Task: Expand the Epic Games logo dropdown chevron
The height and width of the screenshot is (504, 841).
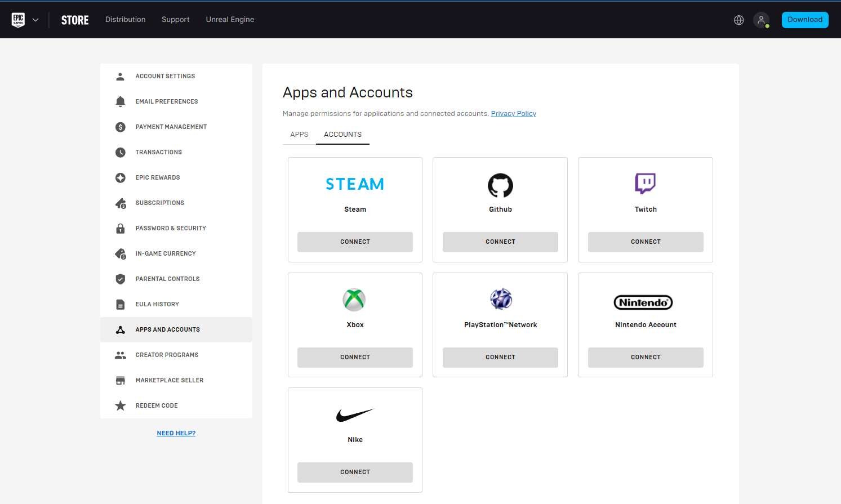Action: (x=35, y=20)
